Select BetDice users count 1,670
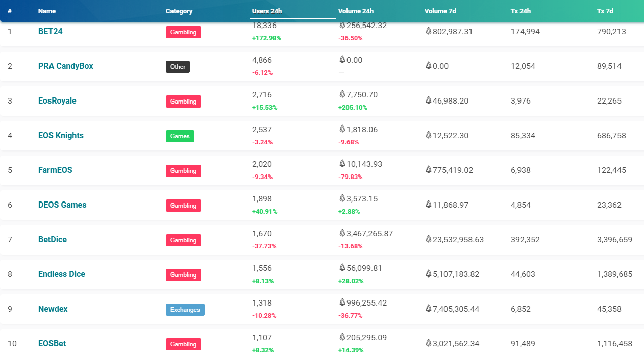The width and height of the screenshot is (644, 353). (262, 233)
